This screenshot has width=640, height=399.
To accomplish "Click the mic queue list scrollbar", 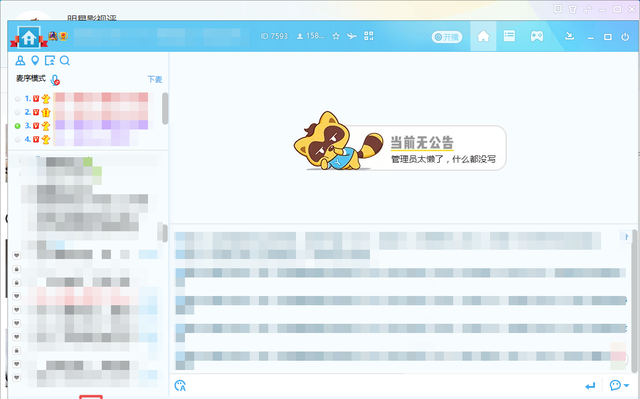I will coord(165,109).
